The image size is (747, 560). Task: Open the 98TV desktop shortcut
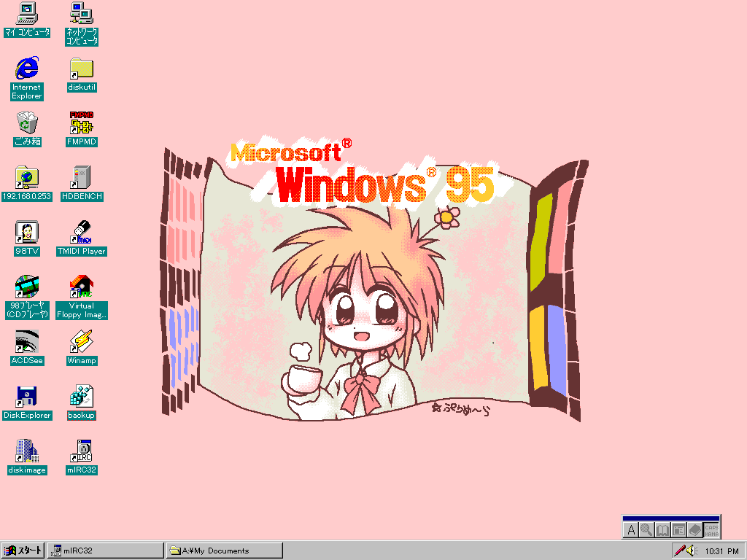tap(27, 233)
